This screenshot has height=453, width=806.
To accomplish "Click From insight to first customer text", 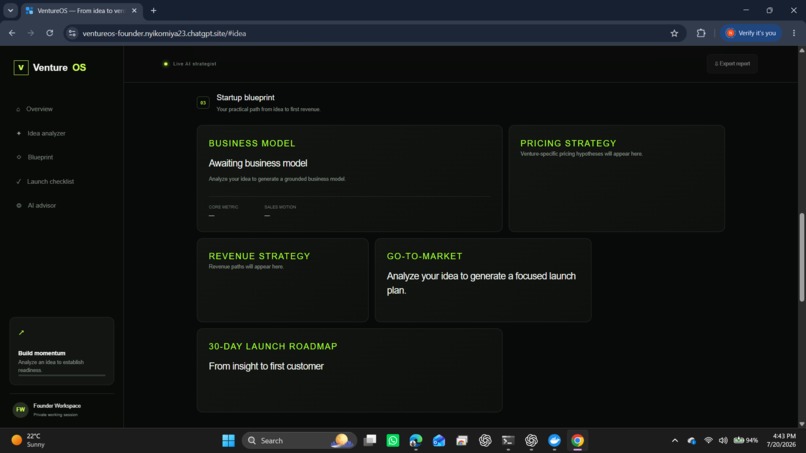I will point(266,366).
